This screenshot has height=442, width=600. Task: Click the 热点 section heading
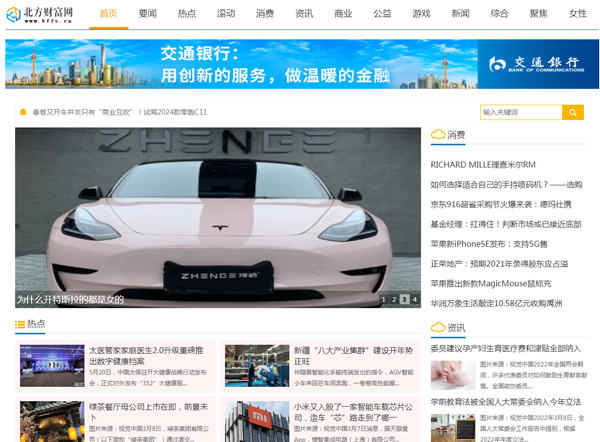(x=36, y=324)
